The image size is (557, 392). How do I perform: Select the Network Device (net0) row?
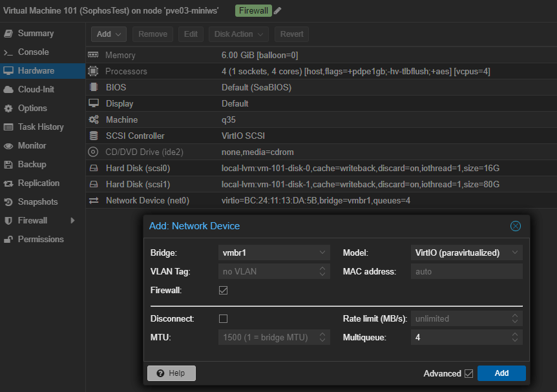[322, 201]
